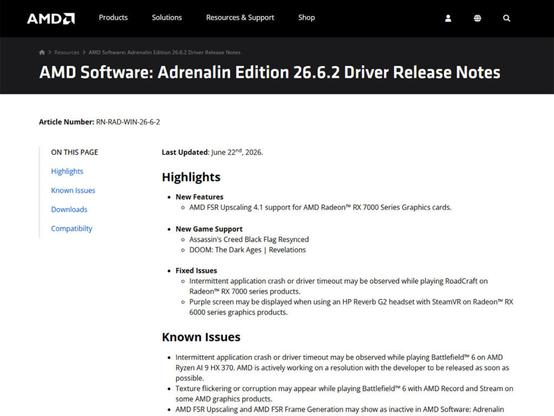Go to home icon in breadcrumb

(x=42, y=52)
